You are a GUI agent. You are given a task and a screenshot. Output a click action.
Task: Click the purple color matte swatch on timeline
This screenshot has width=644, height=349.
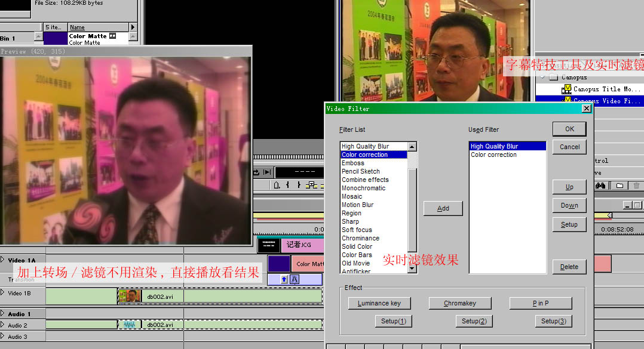[x=279, y=264]
